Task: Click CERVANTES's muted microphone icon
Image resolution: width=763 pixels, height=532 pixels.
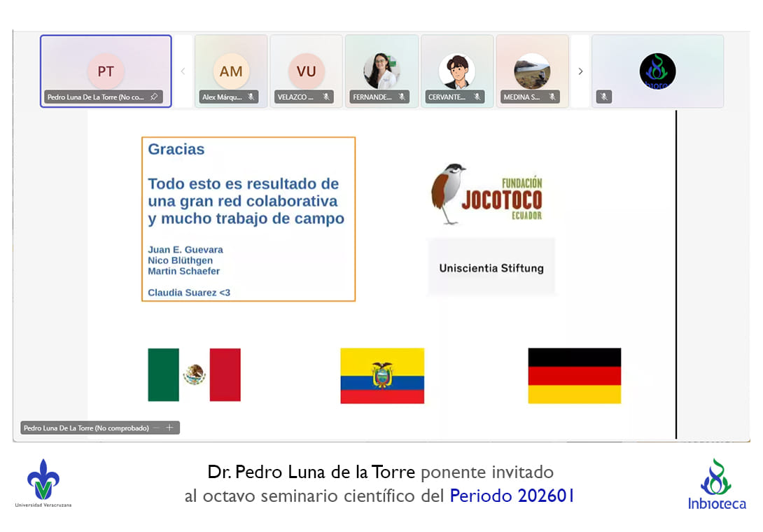Action: (477, 97)
